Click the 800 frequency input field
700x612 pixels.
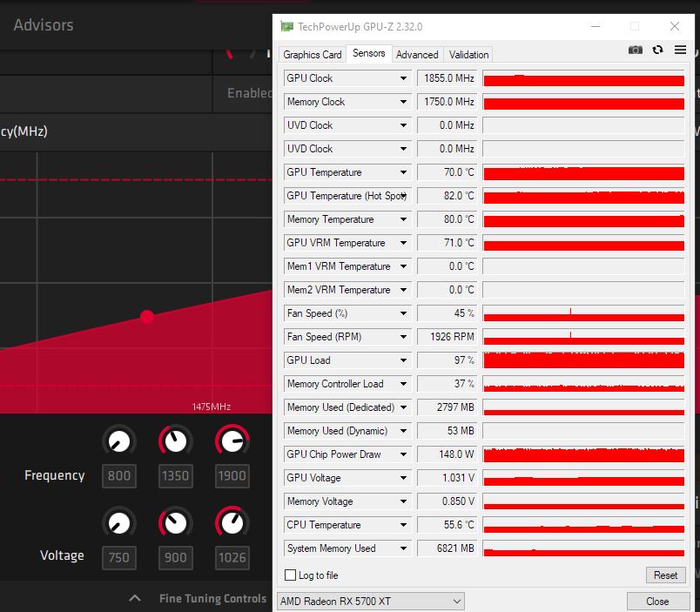[x=118, y=476]
